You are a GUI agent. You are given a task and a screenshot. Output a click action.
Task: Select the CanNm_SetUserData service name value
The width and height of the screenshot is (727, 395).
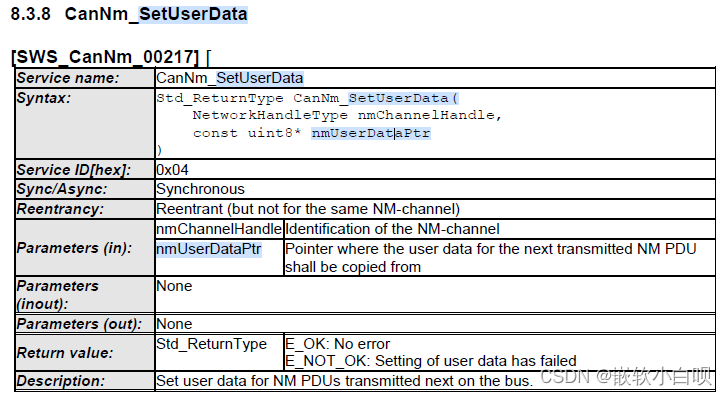click(x=230, y=78)
